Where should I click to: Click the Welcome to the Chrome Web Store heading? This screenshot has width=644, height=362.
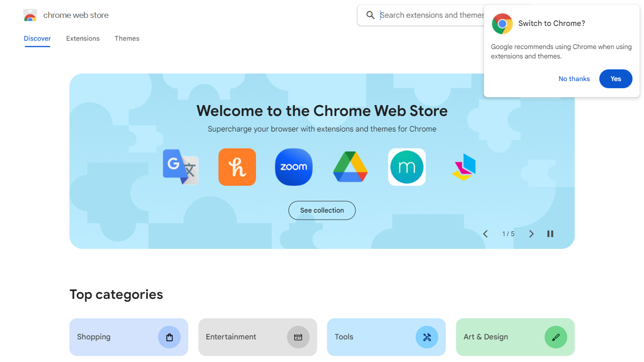(x=322, y=111)
